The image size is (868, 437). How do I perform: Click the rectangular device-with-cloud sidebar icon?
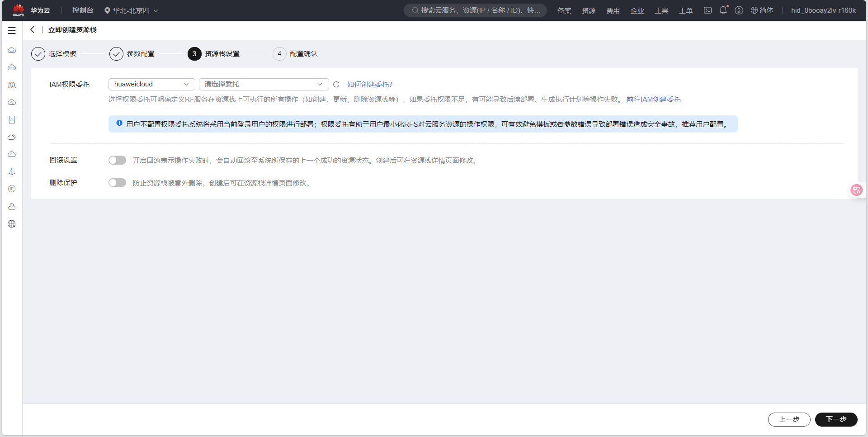[x=12, y=119]
